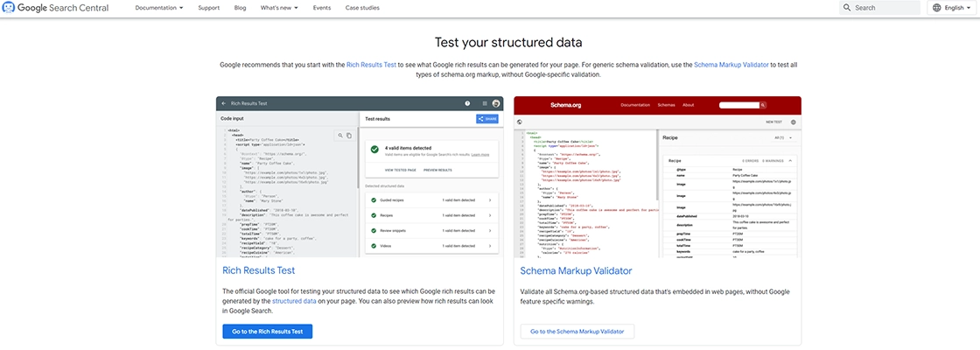
Task: Click into the Search input field
Action: (879, 8)
